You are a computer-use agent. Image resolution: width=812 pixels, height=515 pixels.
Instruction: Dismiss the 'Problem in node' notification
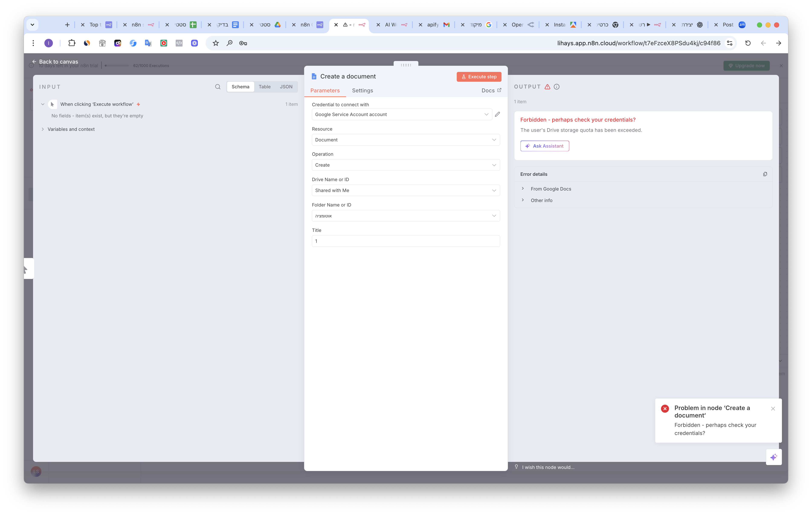point(773,409)
